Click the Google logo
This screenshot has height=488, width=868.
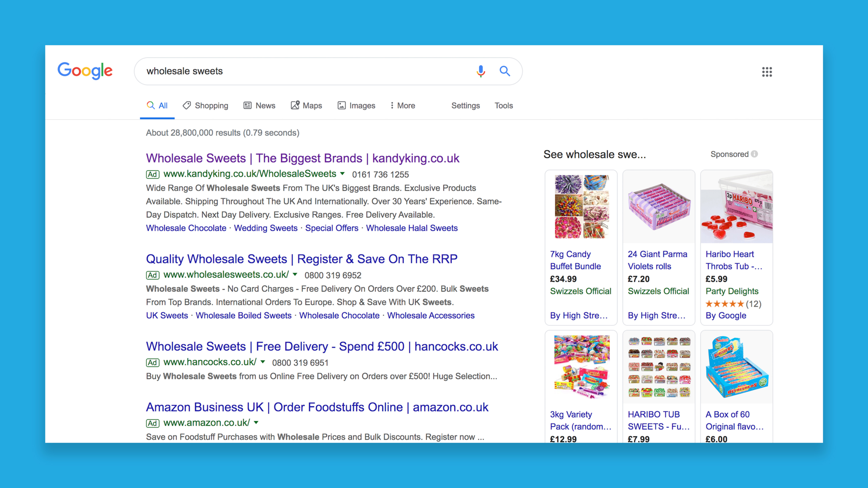click(x=85, y=71)
